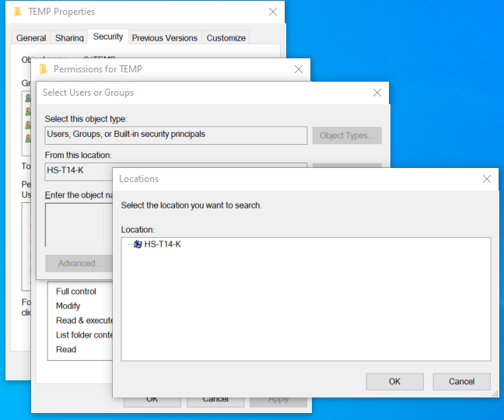Select HS-T14-K computer in Location tree
Image resolution: width=504 pixels, height=420 pixels.
click(163, 244)
